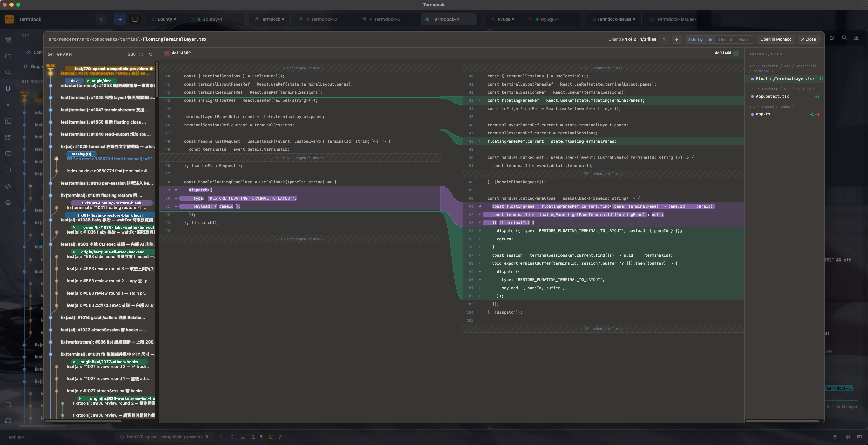868x445 pixels.
Task: Click the branch icon in bottom bar
Action: coord(233,437)
